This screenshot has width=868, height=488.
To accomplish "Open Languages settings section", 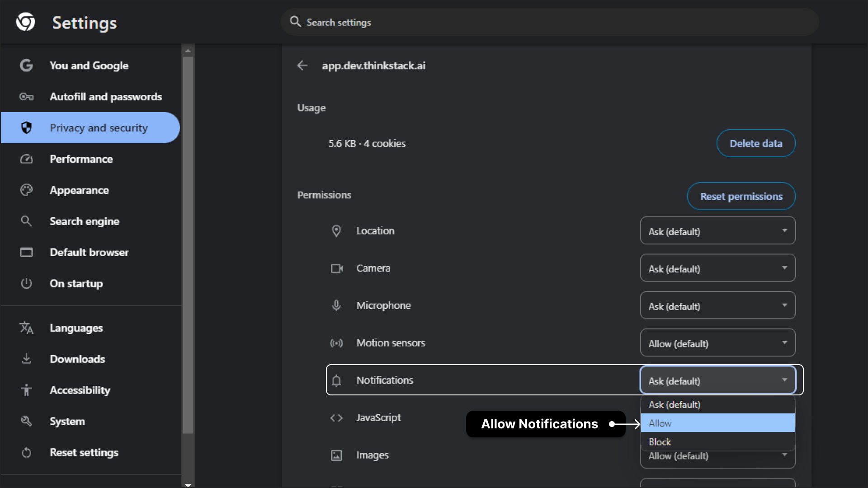I will point(90,328).
